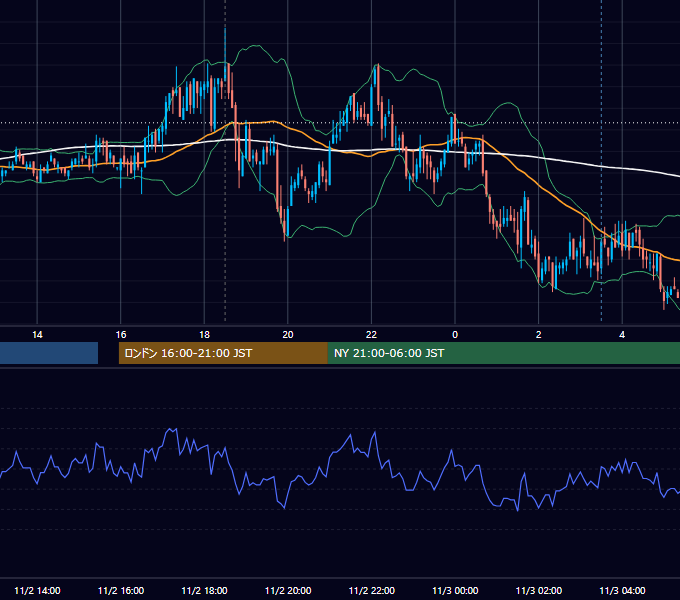Click the 11/2 18:00 date label
Viewport: 680px width, 600px height.
(x=204, y=590)
